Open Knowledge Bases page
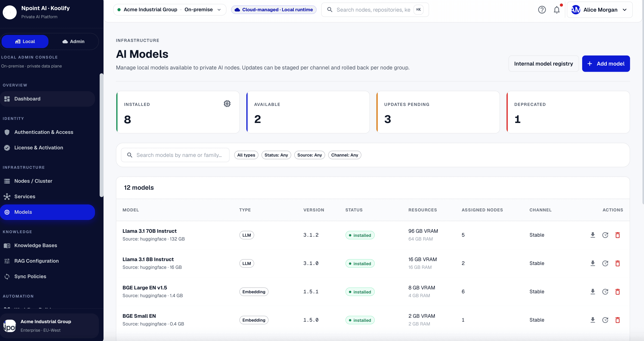 pos(47,245)
